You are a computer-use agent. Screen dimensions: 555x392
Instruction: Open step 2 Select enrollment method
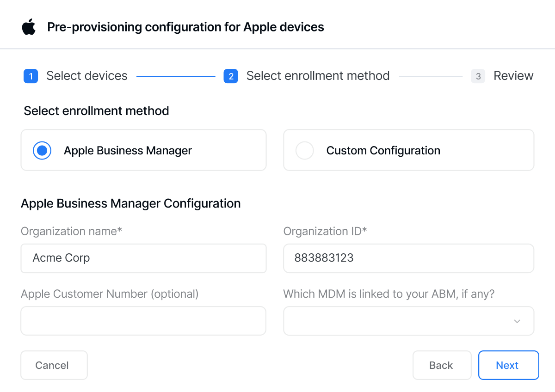tap(307, 76)
